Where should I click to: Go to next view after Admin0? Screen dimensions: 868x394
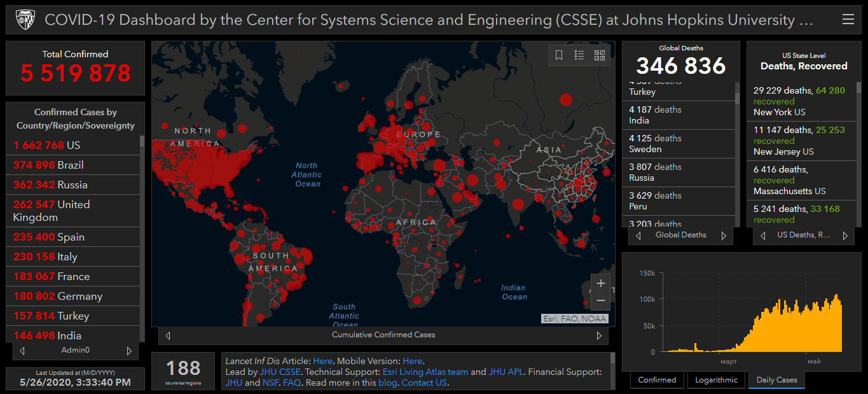(x=129, y=351)
